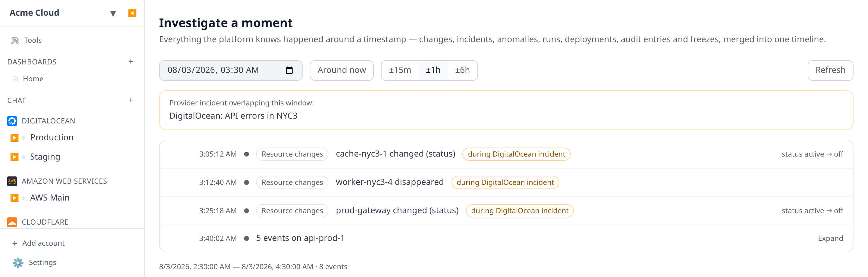This screenshot has height=277, width=868.
Task: Click the Amazon Web Services logo
Action: click(x=12, y=181)
